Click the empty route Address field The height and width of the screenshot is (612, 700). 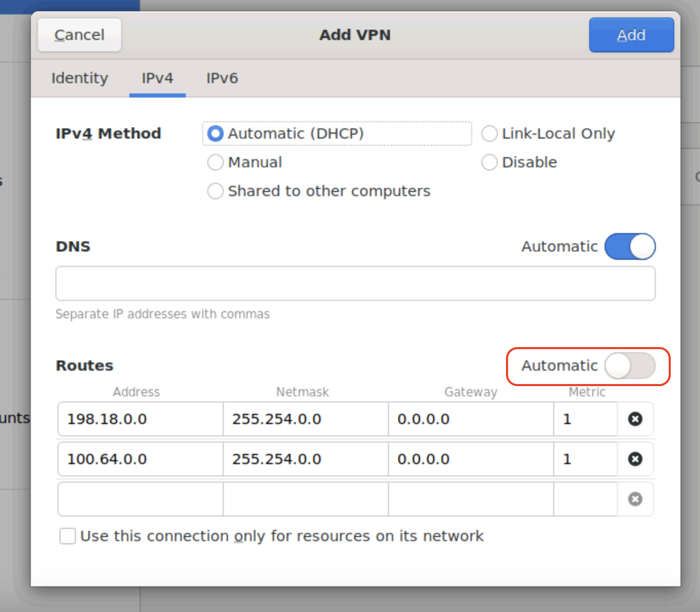point(141,499)
